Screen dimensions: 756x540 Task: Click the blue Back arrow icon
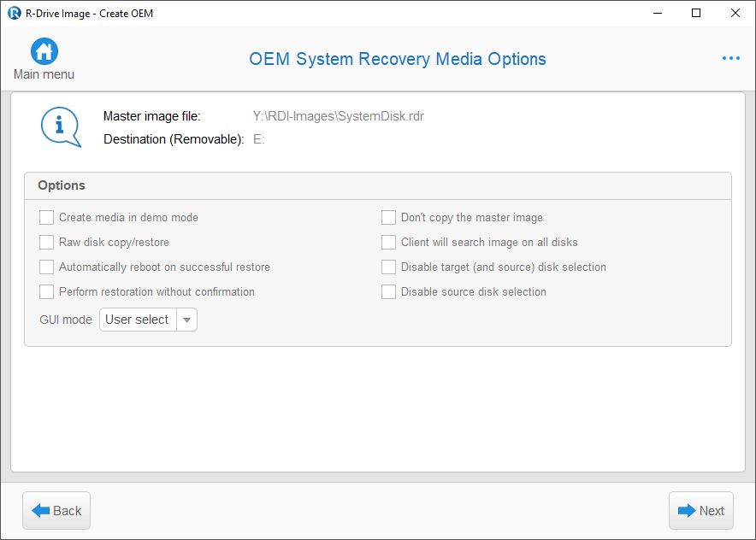40,511
